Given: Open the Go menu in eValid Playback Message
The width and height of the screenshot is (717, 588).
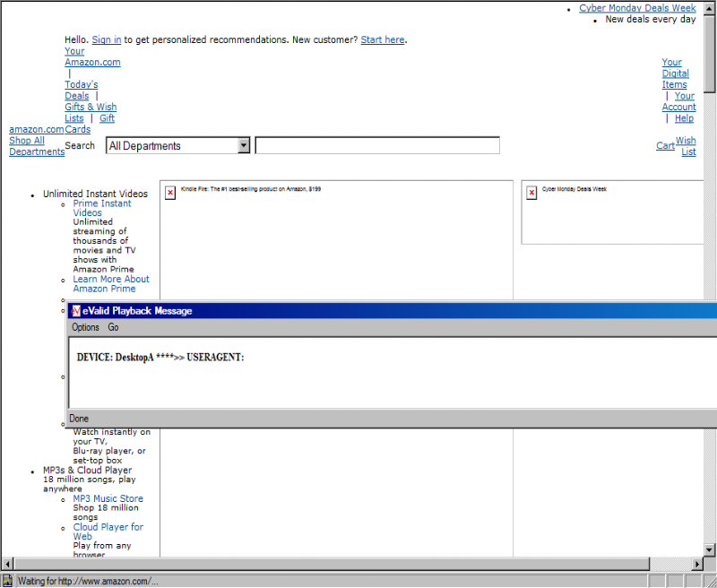Looking at the screenshot, I should [x=113, y=327].
